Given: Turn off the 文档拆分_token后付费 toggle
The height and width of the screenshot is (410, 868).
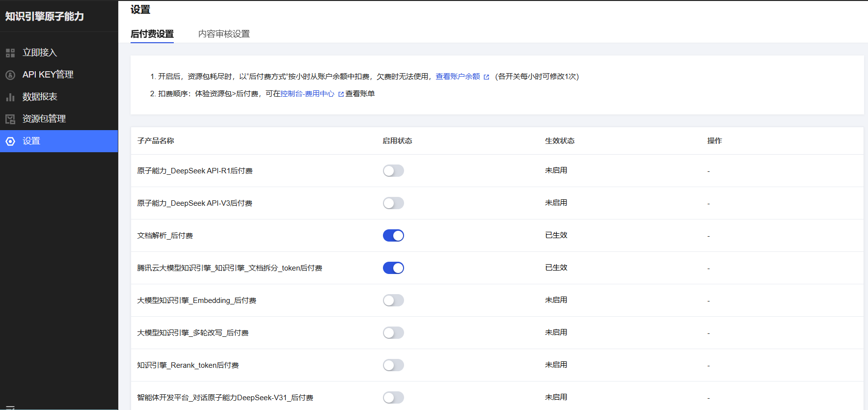Looking at the screenshot, I should pyautogui.click(x=393, y=268).
